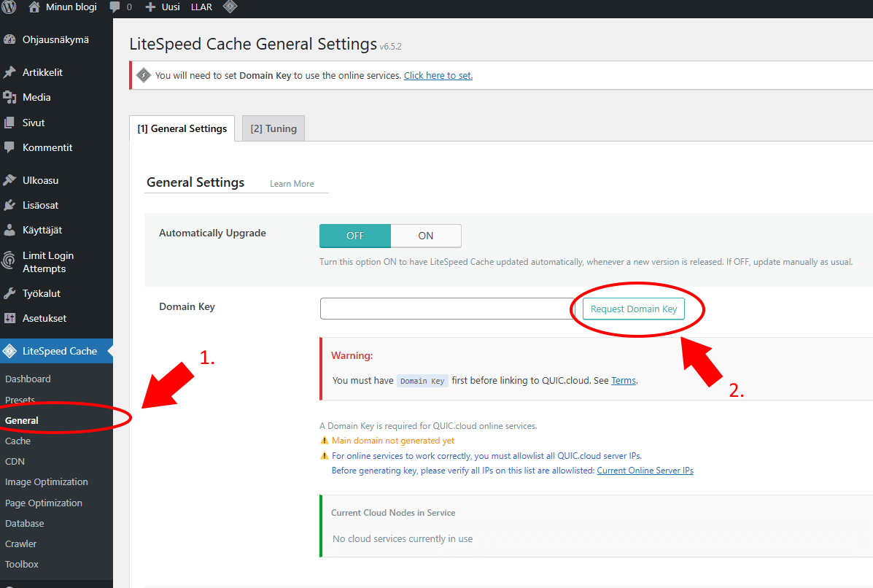Open the Asetukset settings menu

[x=44, y=319]
